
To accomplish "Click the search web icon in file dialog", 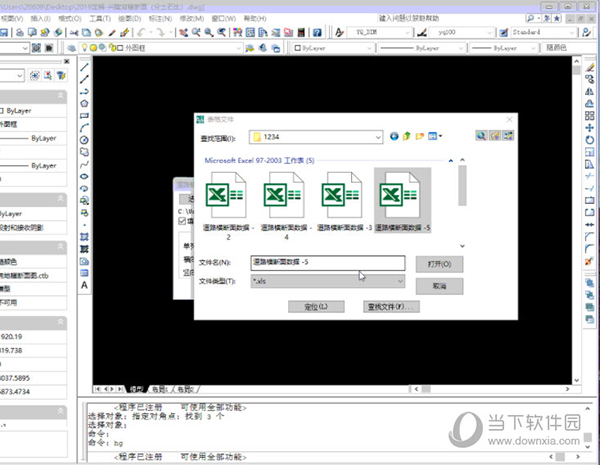I will coord(481,135).
